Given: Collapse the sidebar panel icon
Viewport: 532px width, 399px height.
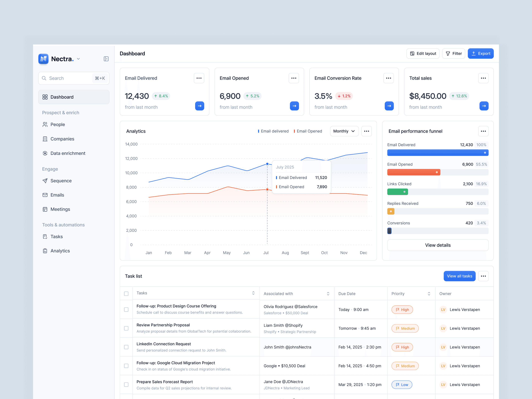Looking at the screenshot, I should (x=106, y=59).
